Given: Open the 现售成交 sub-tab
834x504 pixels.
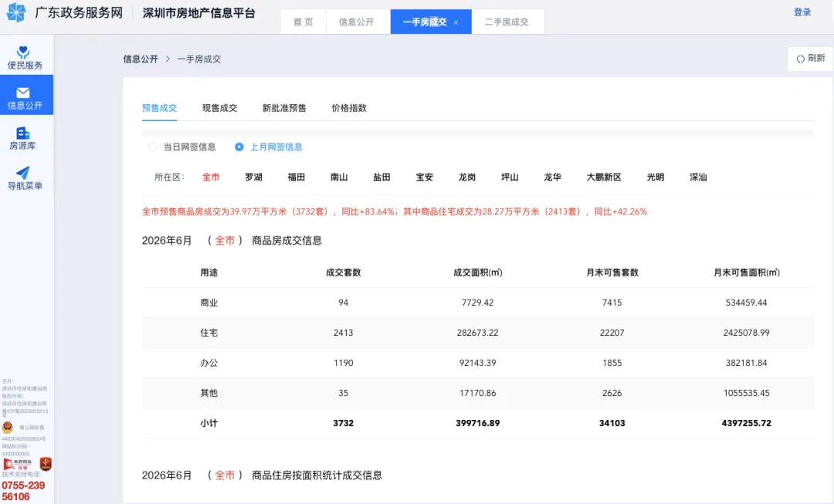Looking at the screenshot, I should 219,108.
